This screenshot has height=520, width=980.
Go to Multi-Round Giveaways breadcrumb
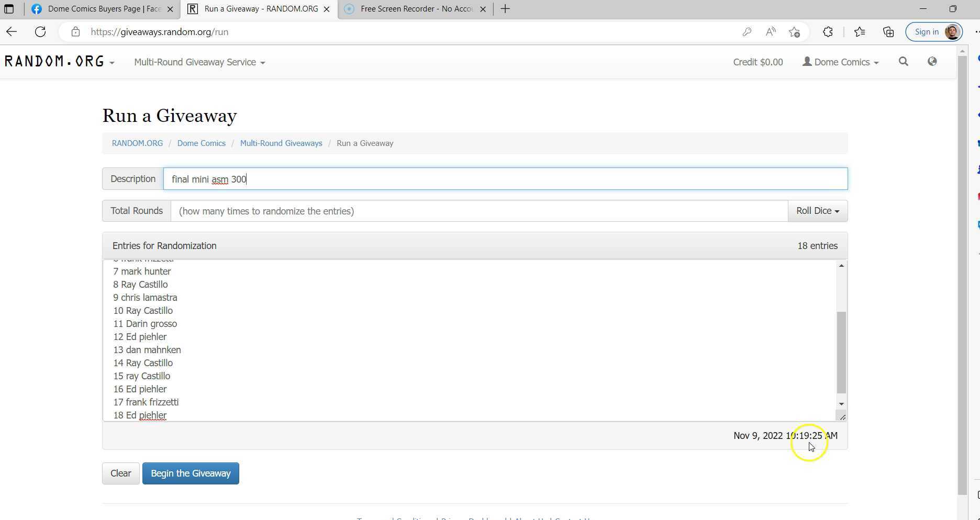click(281, 143)
